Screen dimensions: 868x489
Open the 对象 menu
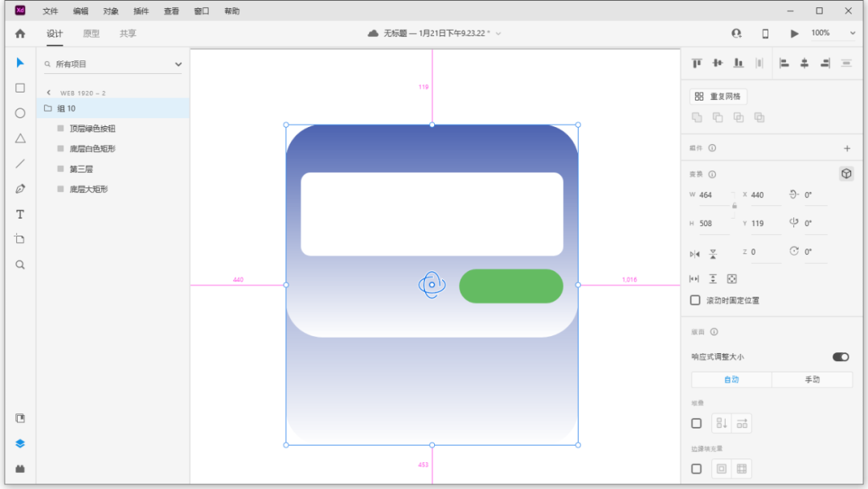click(x=111, y=11)
